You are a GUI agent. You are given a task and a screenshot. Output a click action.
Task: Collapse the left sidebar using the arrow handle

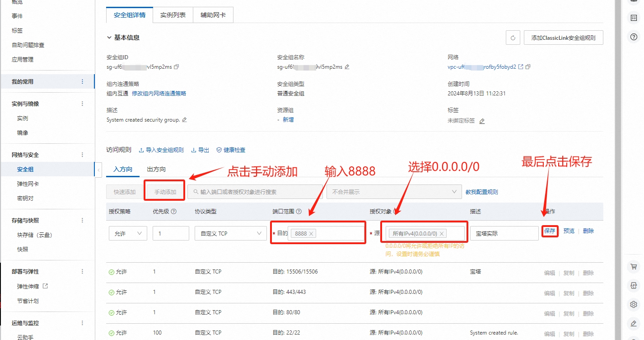click(99, 170)
